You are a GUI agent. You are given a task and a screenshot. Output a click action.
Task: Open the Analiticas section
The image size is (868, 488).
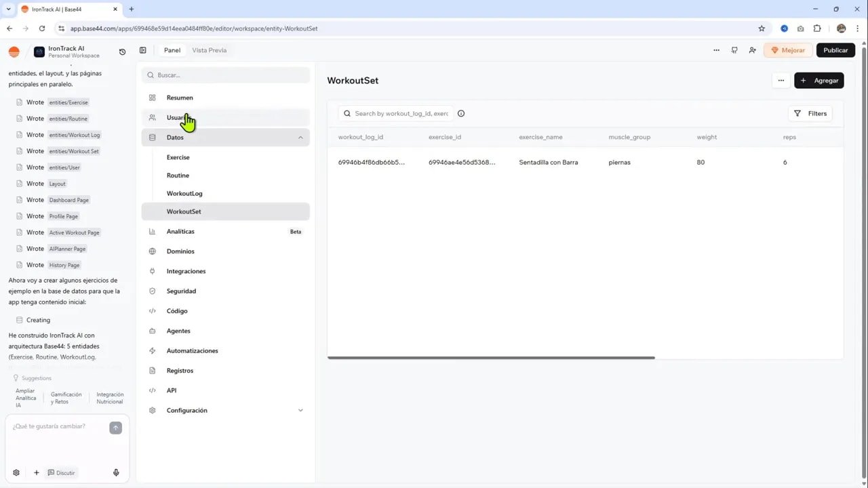[180, 231]
